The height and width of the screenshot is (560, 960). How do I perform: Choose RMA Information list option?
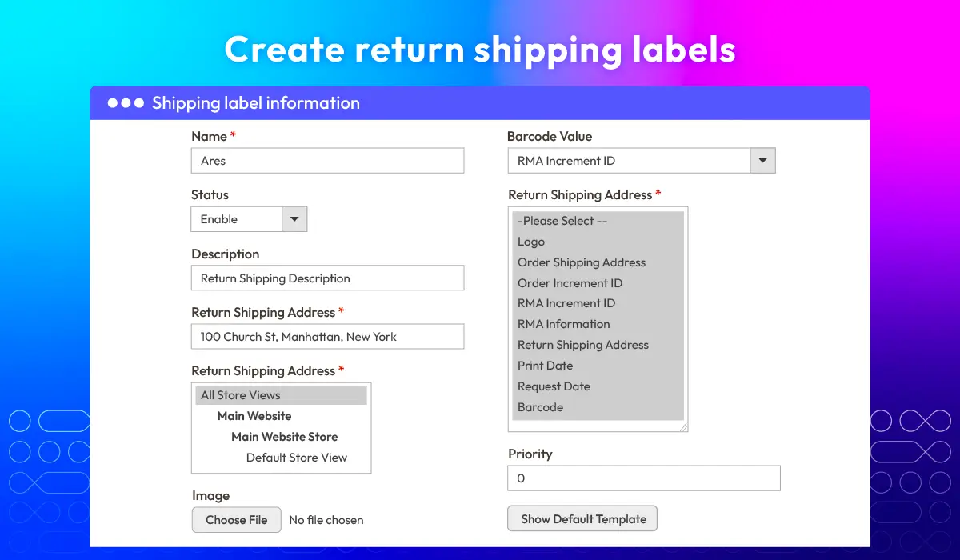point(564,324)
